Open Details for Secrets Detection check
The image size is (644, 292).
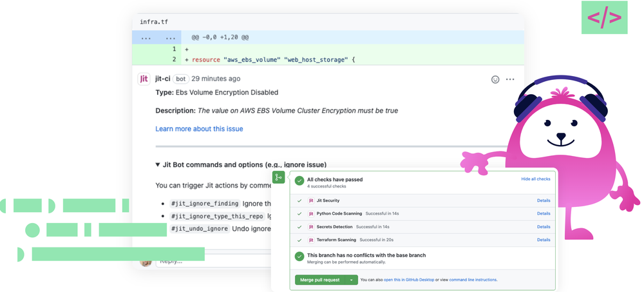544,227
